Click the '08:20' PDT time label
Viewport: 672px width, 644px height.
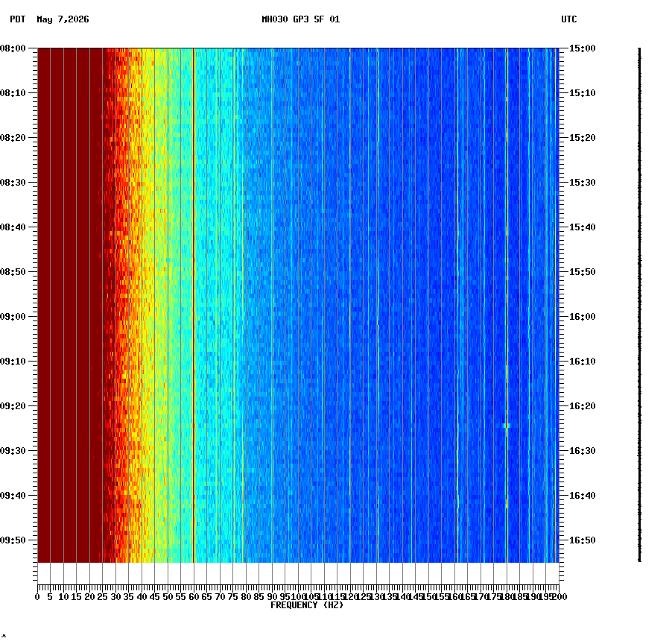pyautogui.click(x=13, y=138)
